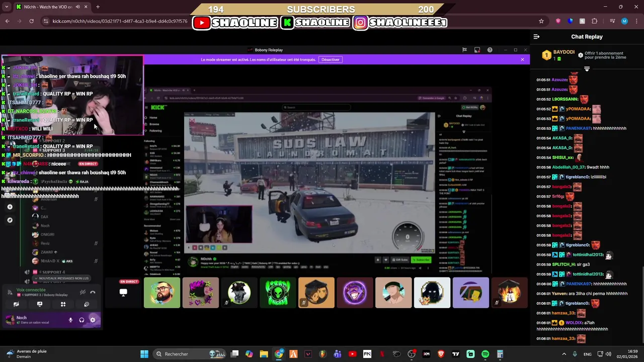Open a new browser tab
Screen dimensions: 644x362
tap(98, 7)
